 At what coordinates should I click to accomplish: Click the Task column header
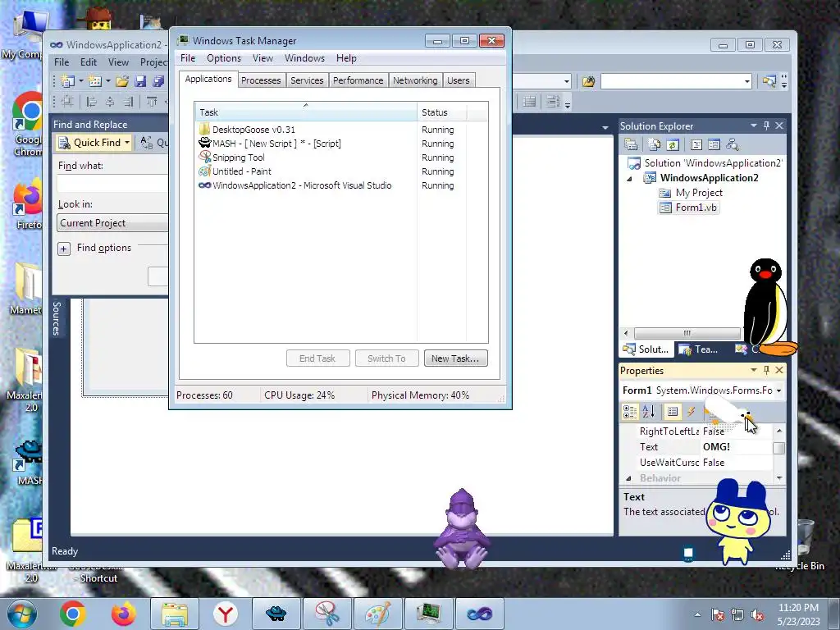(x=306, y=112)
